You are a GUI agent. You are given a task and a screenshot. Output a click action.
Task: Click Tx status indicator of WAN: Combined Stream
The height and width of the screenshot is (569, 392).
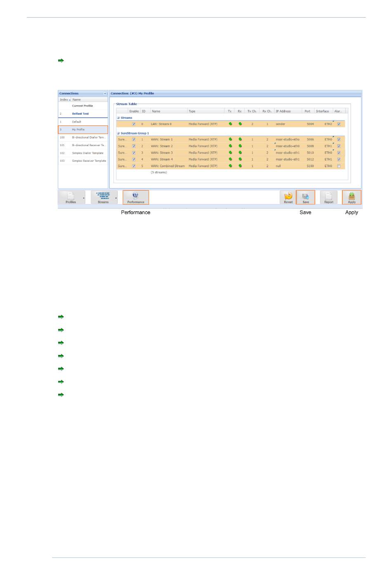(x=230, y=166)
